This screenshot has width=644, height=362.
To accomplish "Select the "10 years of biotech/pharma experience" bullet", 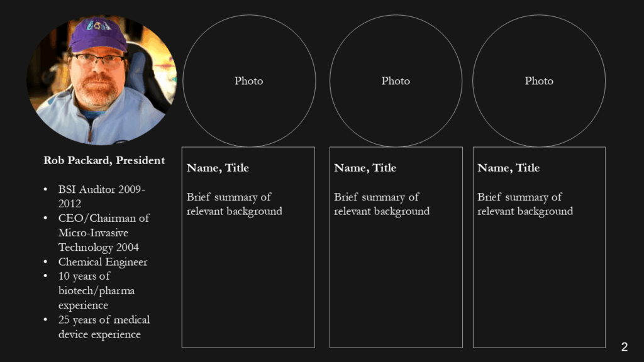I will tap(96, 290).
